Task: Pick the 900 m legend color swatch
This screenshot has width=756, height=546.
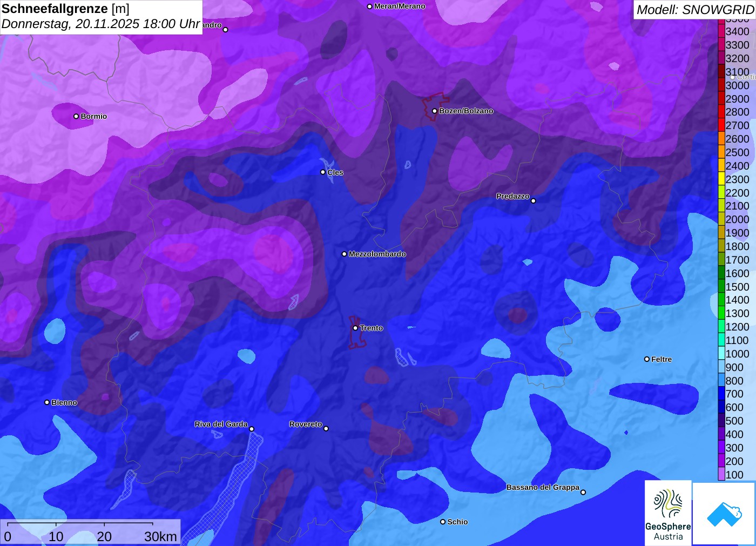Action: pos(721,367)
